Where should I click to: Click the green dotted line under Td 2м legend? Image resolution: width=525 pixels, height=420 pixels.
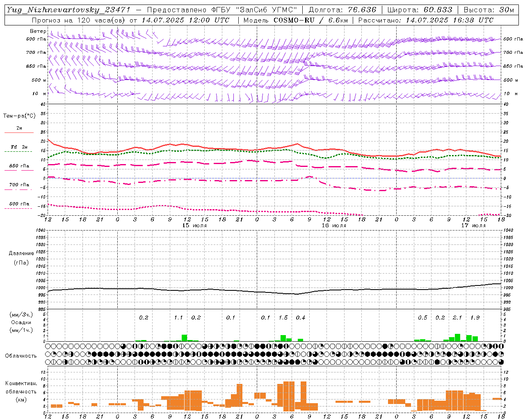(18, 152)
